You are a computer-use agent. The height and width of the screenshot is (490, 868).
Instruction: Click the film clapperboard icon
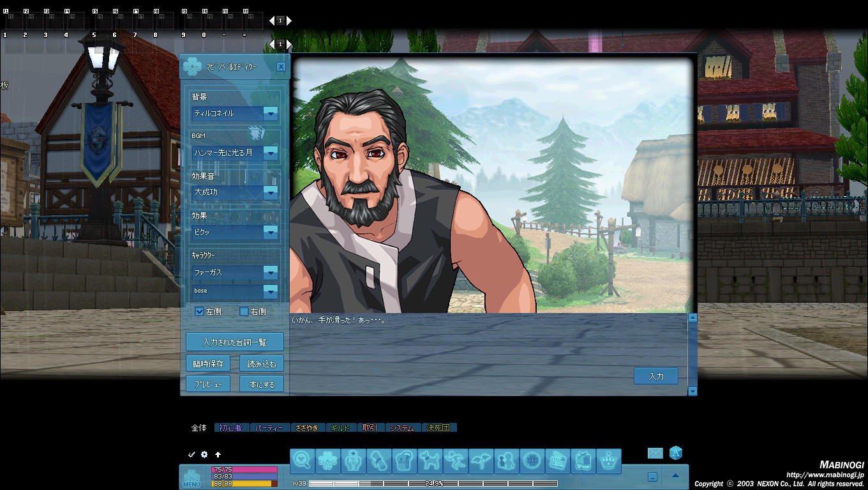[558, 461]
